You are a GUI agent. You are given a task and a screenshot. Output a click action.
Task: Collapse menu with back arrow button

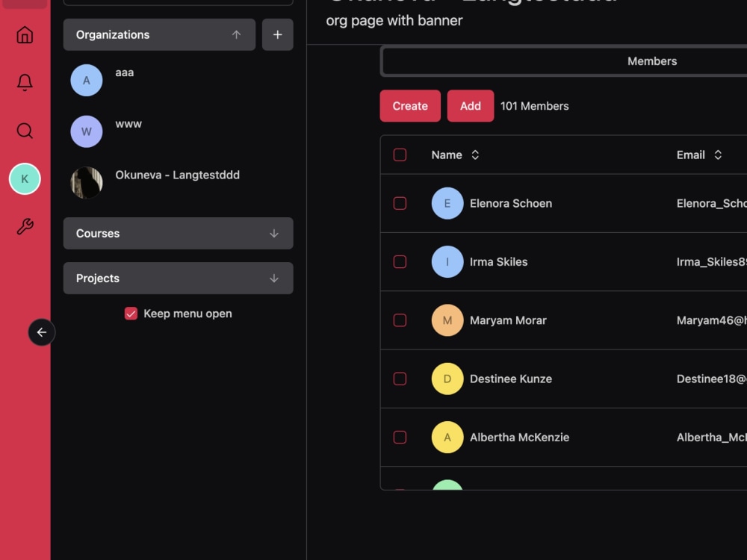point(41,332)
